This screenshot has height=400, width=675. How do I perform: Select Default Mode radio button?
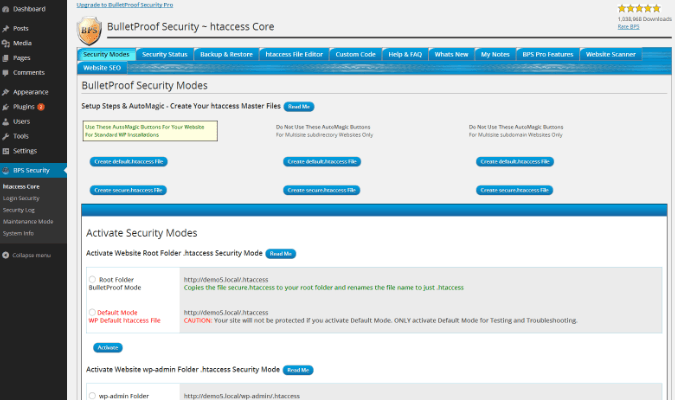[x=92, y=312]
